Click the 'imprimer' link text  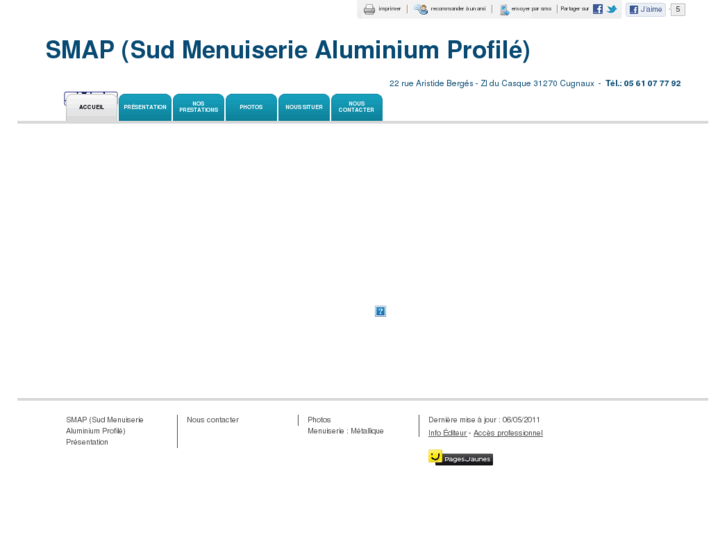point(389,9)
